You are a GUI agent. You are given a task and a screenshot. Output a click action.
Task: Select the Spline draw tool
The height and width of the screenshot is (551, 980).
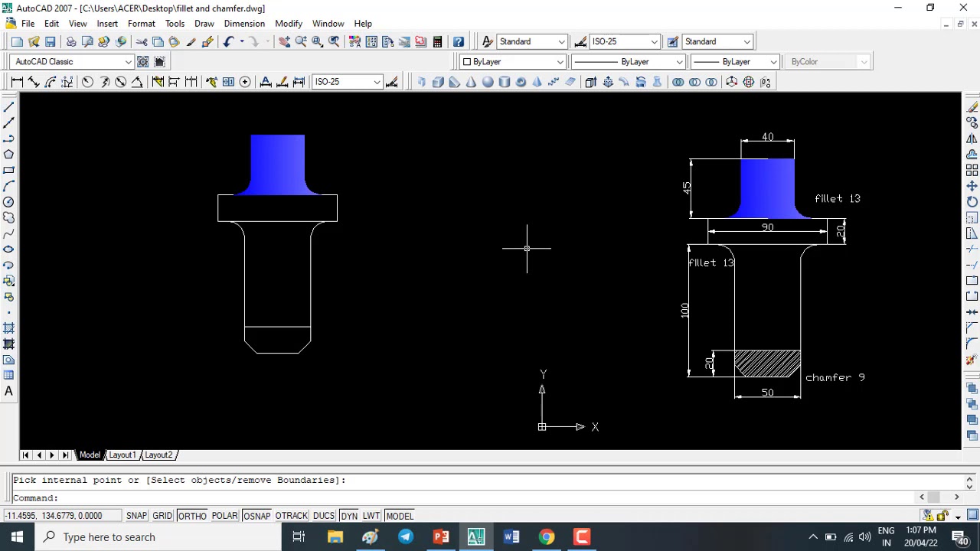8,233
